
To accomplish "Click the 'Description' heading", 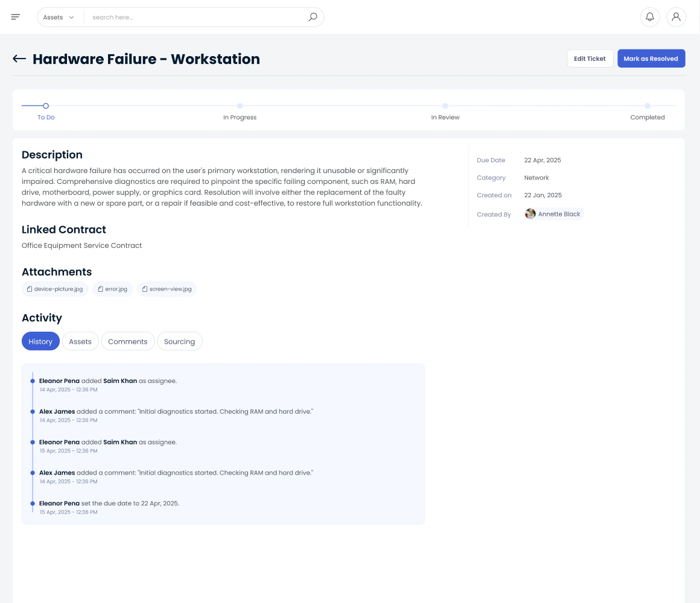I will click(x=52, y=155).
